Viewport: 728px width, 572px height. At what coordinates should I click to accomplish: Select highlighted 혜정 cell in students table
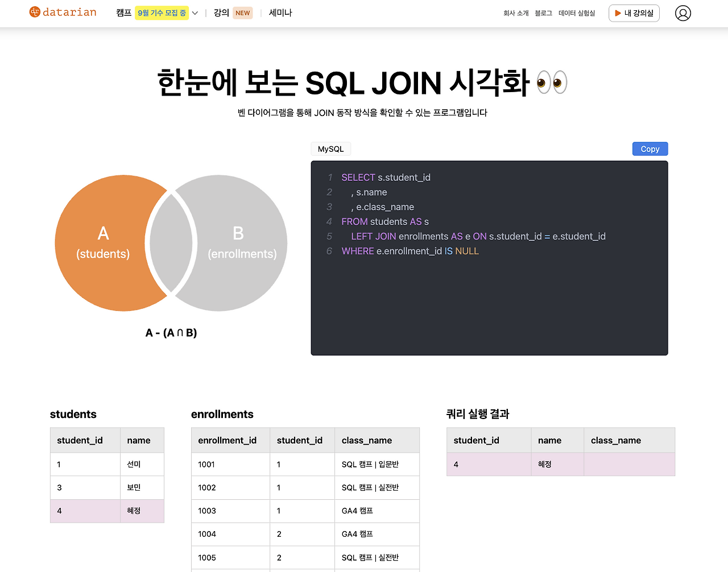tap(142, 511)
